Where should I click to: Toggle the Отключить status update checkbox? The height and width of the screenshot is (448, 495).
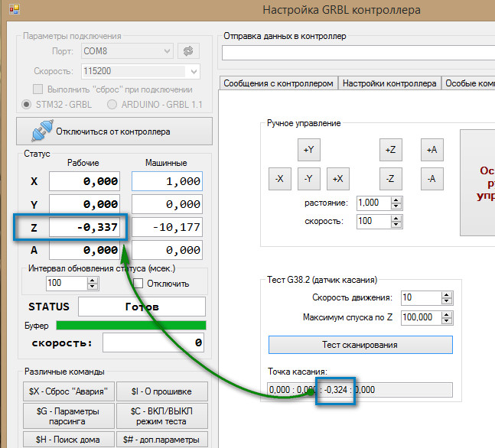pyautogui.click(x=138, y=283)
